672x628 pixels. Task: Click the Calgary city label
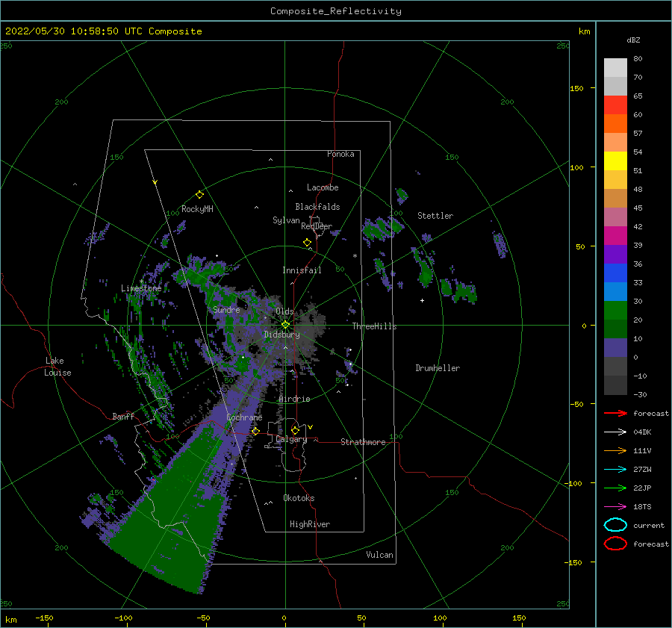[291, 439]
